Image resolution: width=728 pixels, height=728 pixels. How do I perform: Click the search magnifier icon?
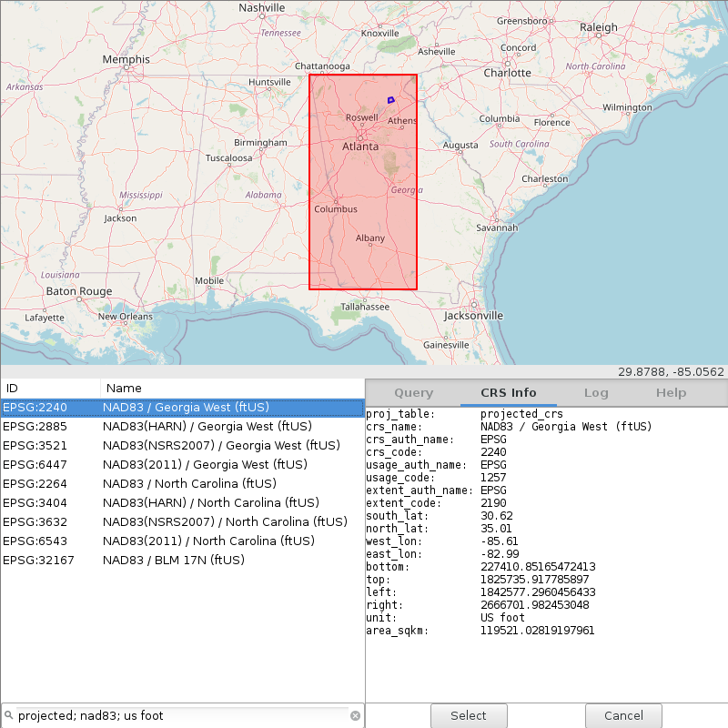click(9, 716)
